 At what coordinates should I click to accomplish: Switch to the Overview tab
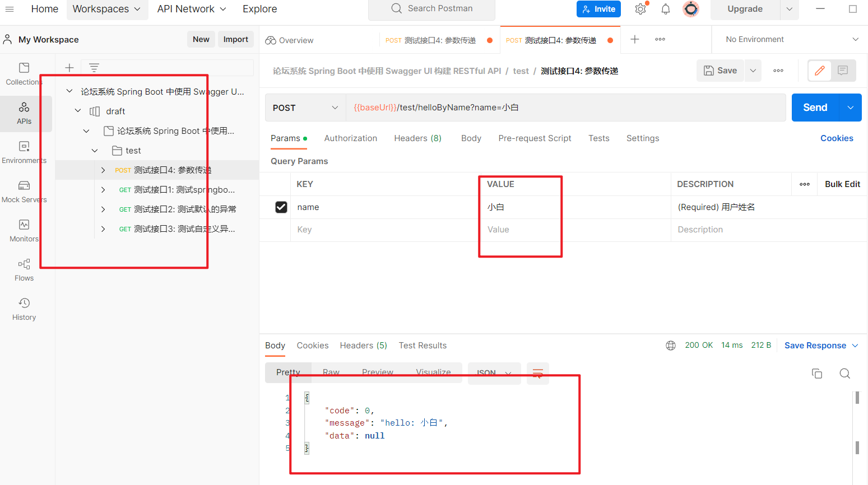[x=290, y=40]
